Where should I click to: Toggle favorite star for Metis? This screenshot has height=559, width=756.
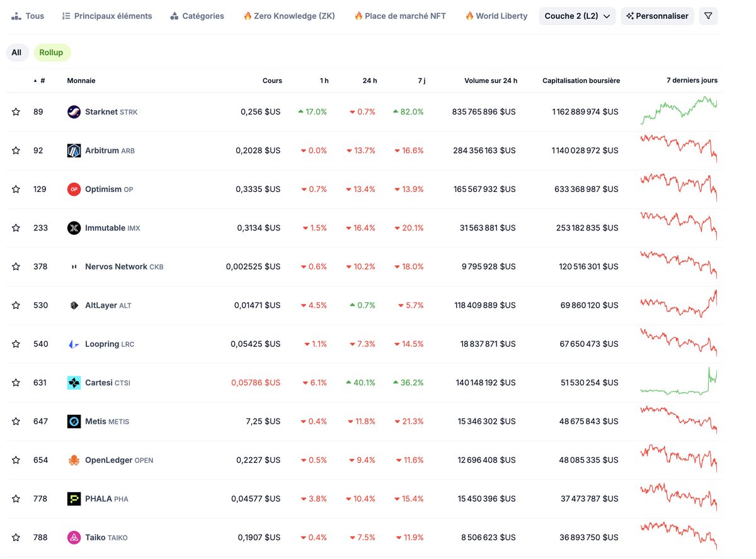click(x=16, y=422)
